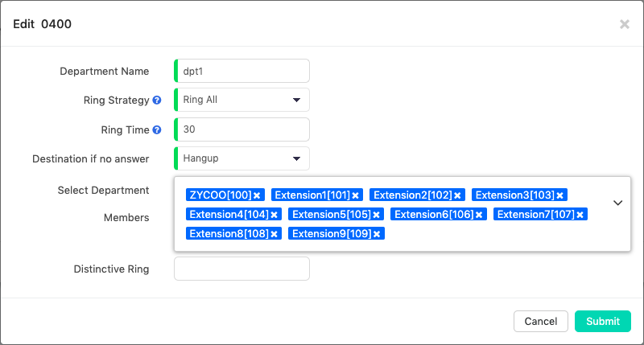Focus the Department Name field
The image size is (644, 345).
pos(243,71)
